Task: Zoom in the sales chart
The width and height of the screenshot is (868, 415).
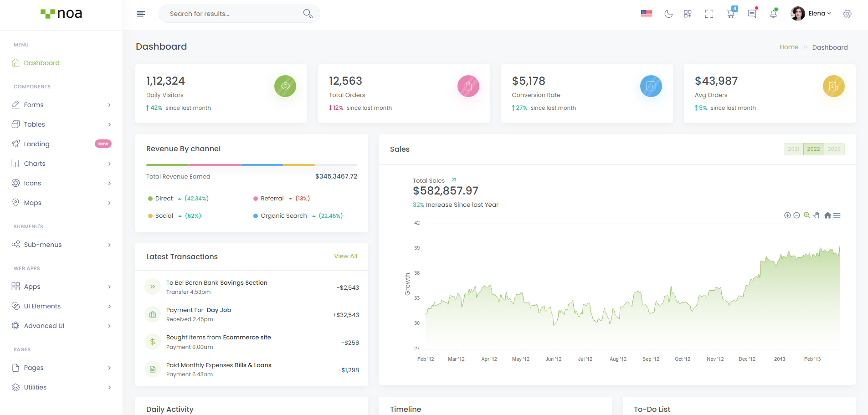Action: 787,215
